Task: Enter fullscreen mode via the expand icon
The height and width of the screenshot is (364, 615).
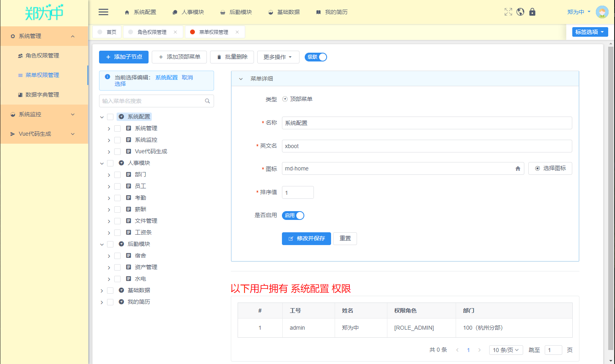Action: [x=508, y=12]
